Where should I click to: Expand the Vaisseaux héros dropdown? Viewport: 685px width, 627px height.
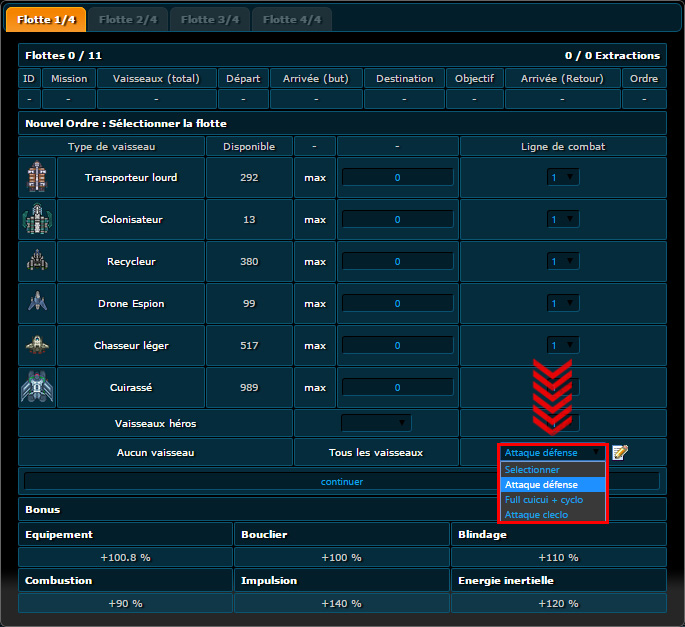375,423
